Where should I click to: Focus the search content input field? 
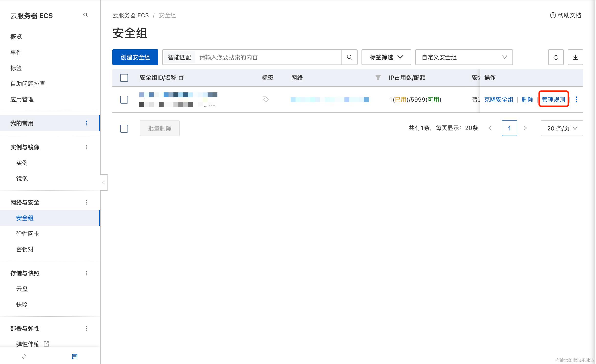click(269, 57)
